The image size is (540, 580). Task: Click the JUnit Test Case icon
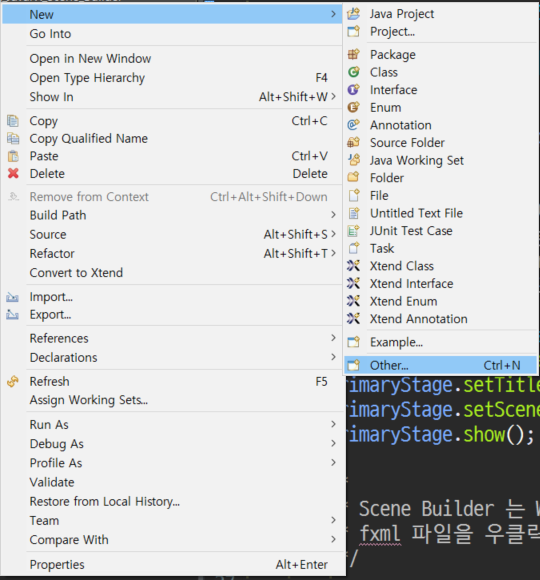[x=354, y=231]
